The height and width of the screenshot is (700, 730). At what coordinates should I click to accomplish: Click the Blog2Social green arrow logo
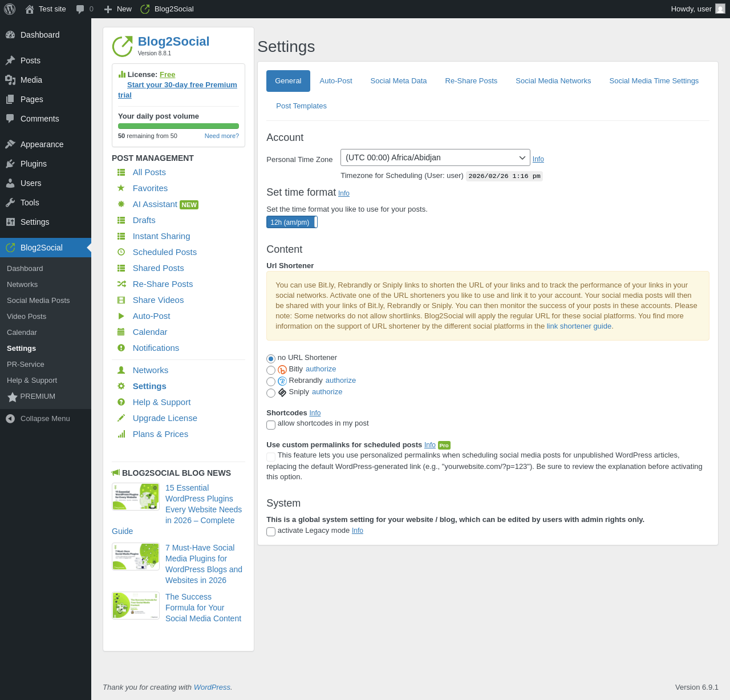[122, 46]
